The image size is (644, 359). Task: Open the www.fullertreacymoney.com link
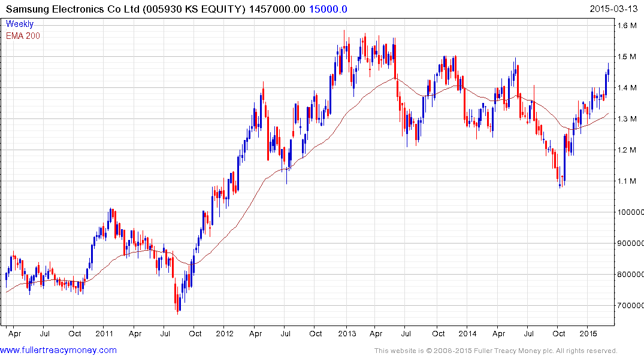59,350
